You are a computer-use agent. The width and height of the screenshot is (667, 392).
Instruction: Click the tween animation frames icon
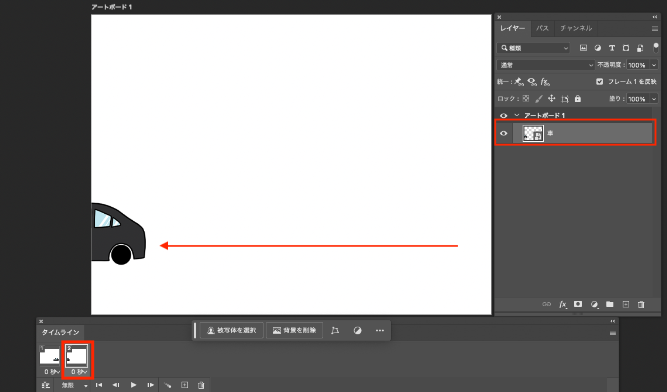(168, 385)
